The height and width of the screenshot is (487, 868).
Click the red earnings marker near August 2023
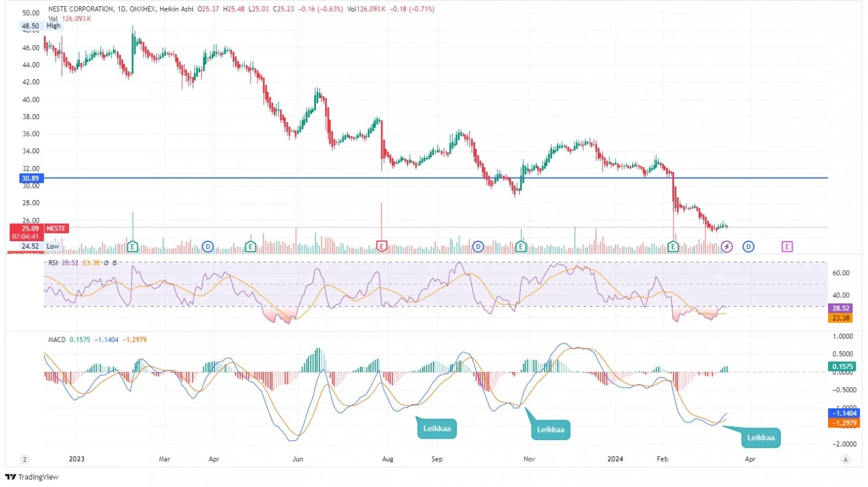pos(381,247)
